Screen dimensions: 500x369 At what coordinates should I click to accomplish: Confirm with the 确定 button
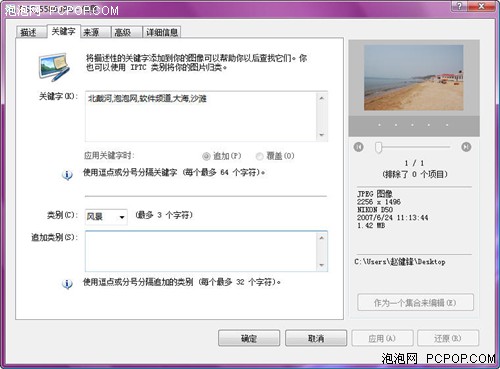point(249,338)
